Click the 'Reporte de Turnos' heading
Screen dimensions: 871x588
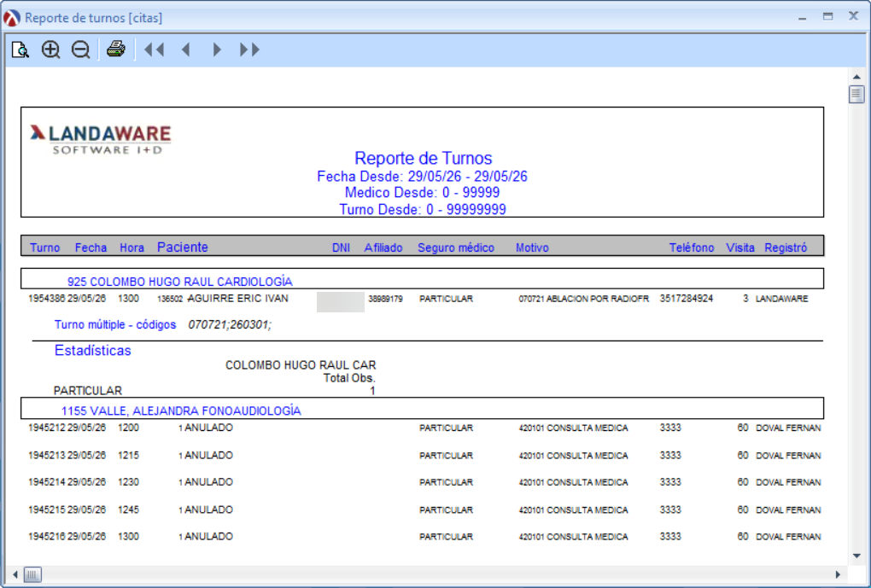click(x=424, y=158)
